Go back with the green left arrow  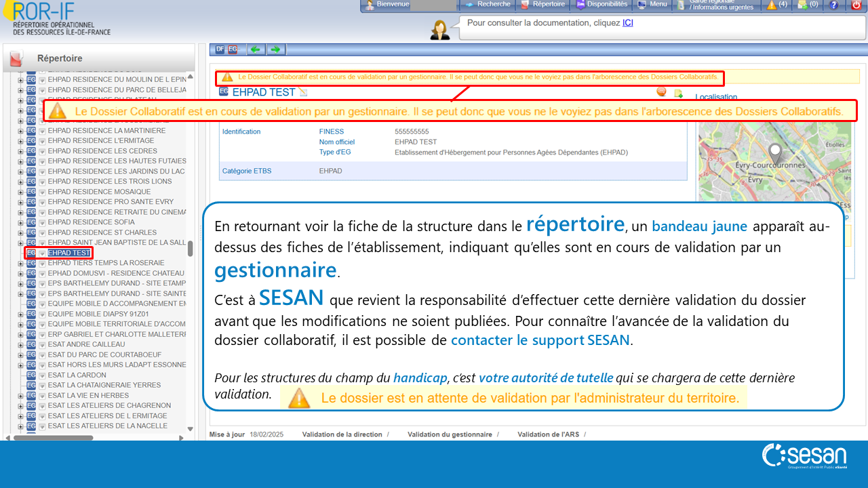(x=256, y=49)
